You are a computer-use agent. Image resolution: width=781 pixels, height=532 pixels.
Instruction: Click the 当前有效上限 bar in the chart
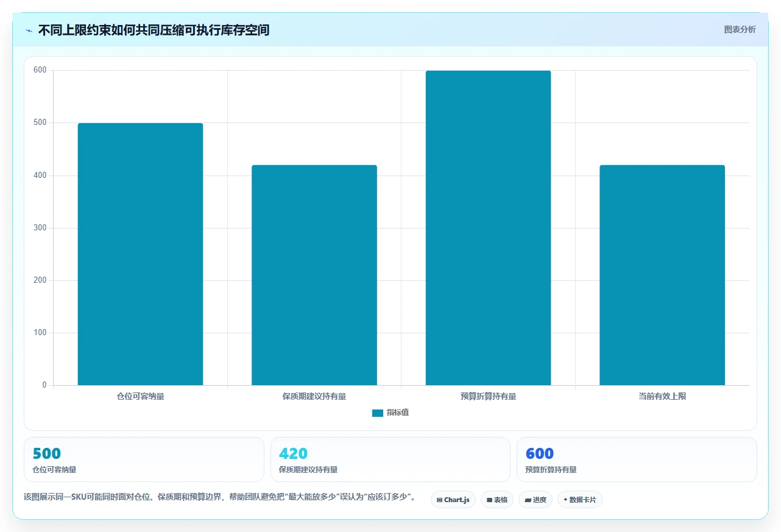pyautogui.click(x=662, y=275)
